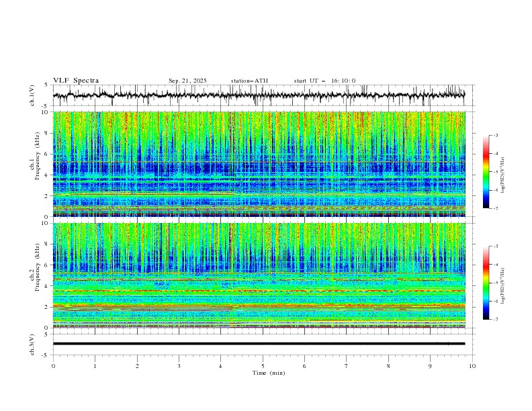
Task: Click inside the ch.1 frequency spectrogram
Action: (259, 164)
